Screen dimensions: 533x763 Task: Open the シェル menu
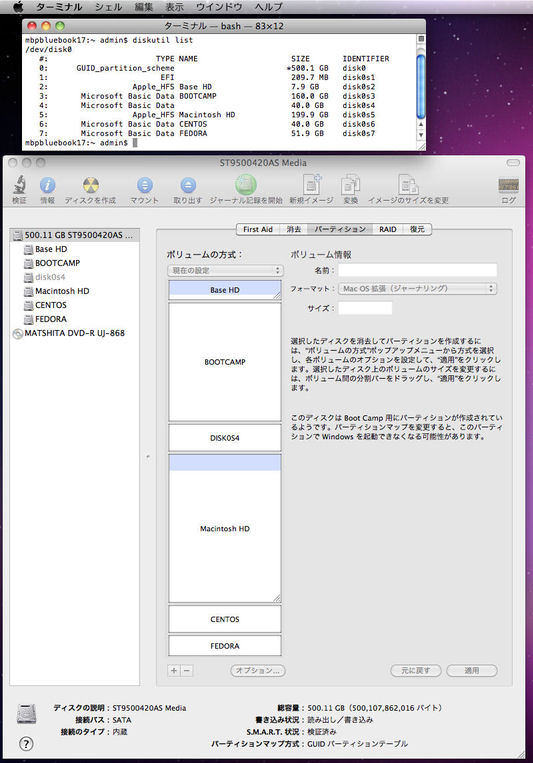pyautogui.click(x=108, y=7)
